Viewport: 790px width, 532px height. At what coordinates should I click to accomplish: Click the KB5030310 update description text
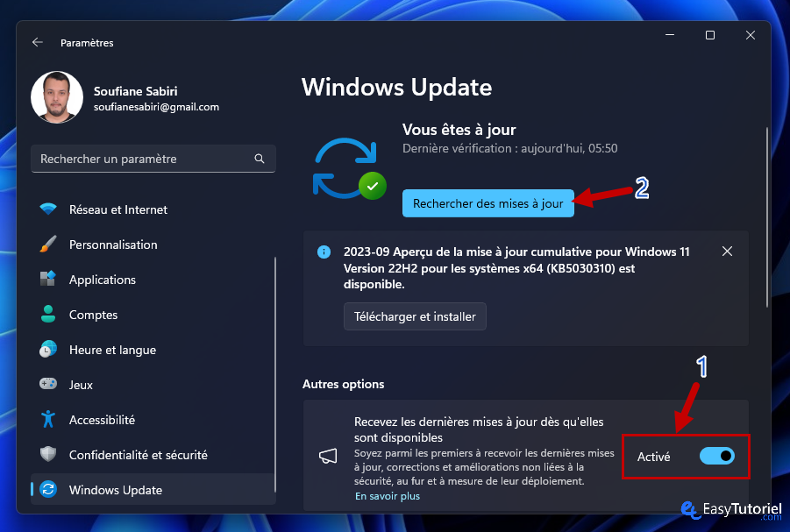coord(516,268)
